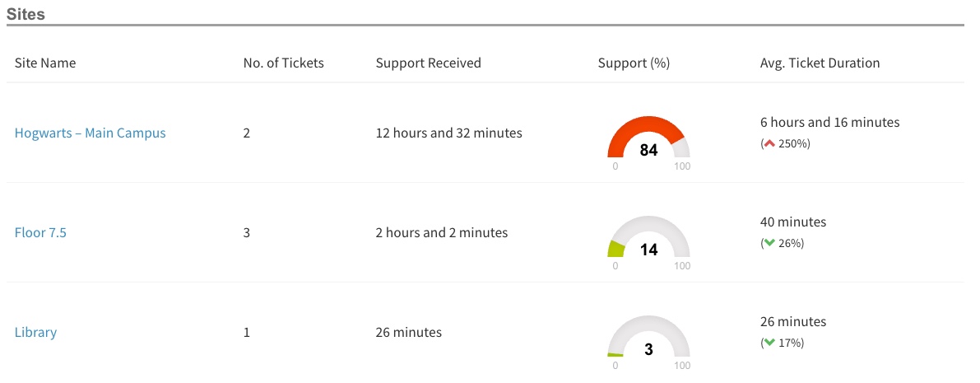Image resolution: width=980 pixels, height=383 pixels.
Task: Click the Support (%) column header
Action: (x=631, y=63)
